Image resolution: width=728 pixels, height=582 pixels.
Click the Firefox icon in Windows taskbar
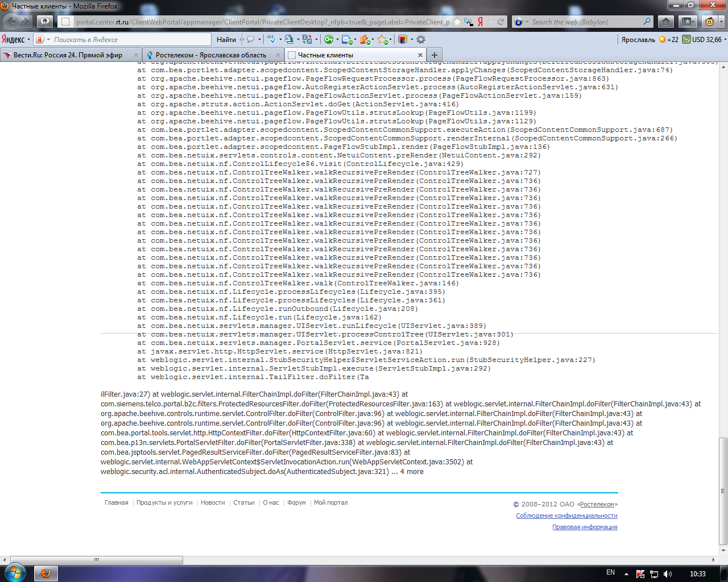[46, 573]
